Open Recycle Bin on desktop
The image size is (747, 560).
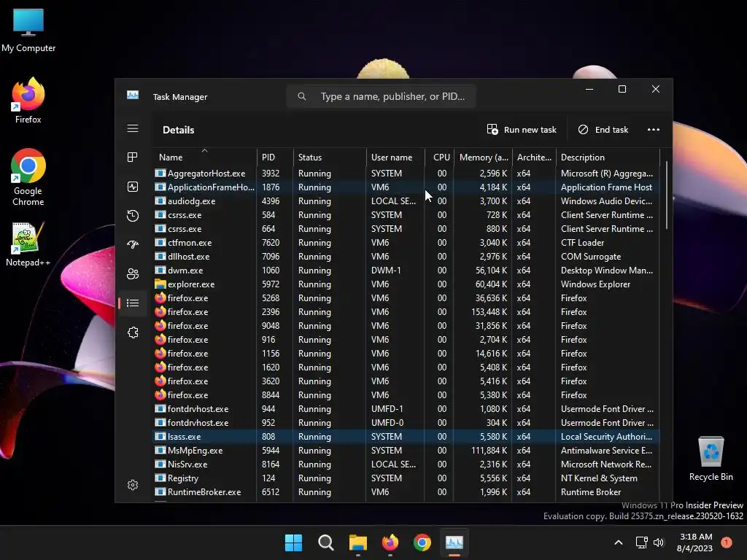point(711,459)
